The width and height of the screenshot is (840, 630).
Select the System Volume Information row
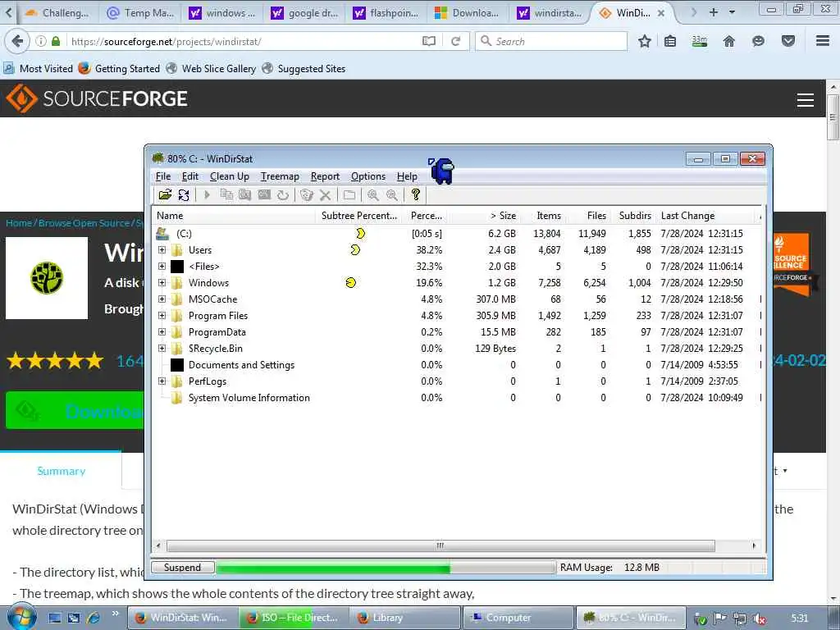(x=457, y=398)
